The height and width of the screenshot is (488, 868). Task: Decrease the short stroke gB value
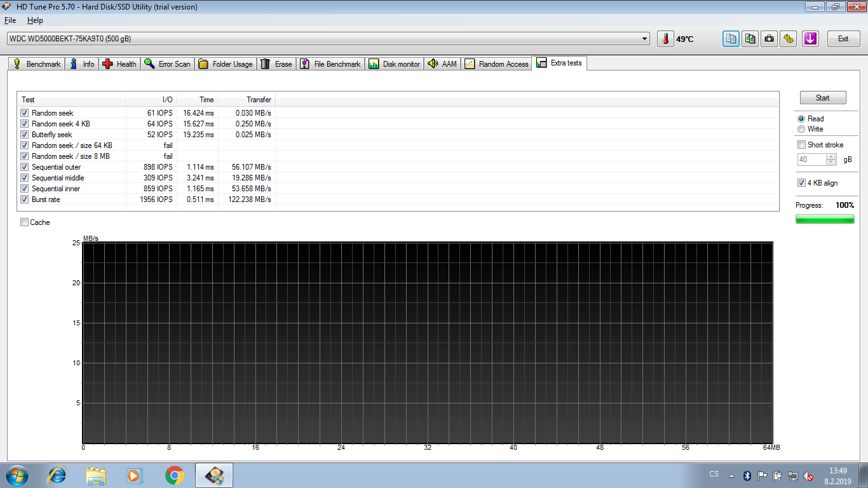pos(831,163)
